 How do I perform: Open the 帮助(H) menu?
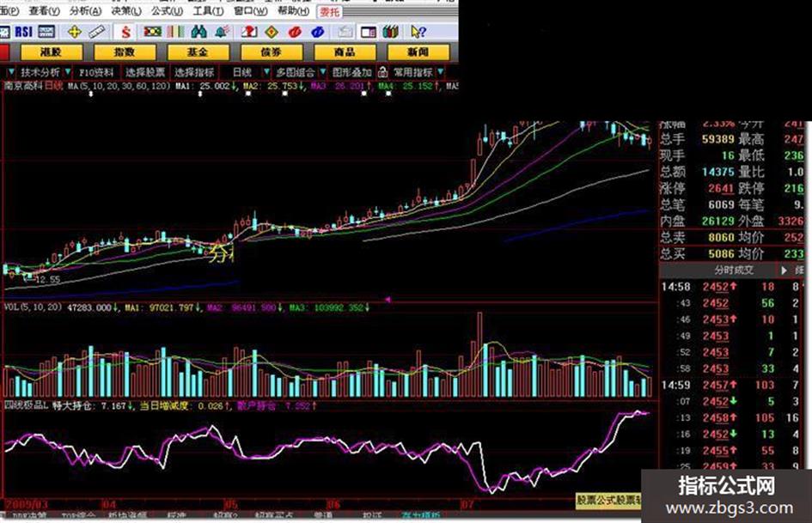[293, 11]
